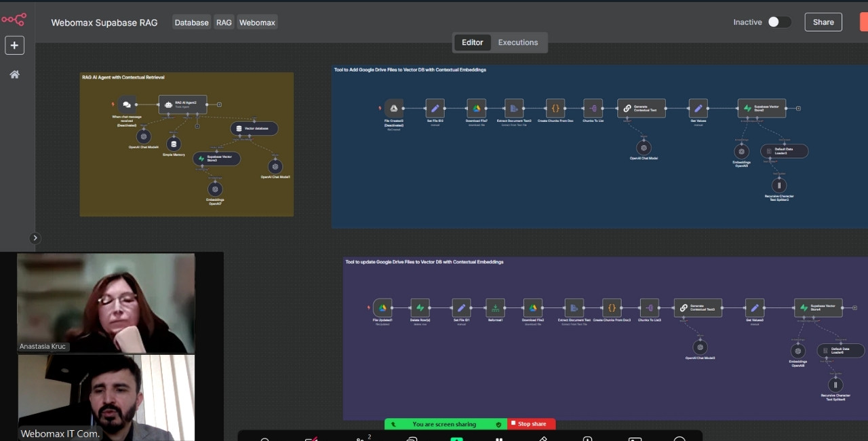Open the Generate Contextual Text node
Screen dimensions: 868x441
coord(642,108)
